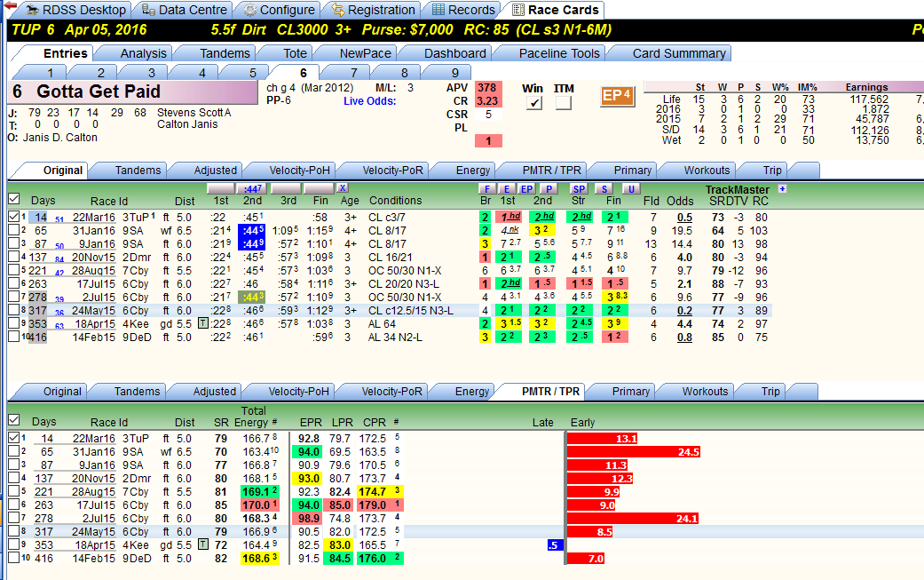Click the CPR column header
924x580 pixels.
tap(375, 422)
